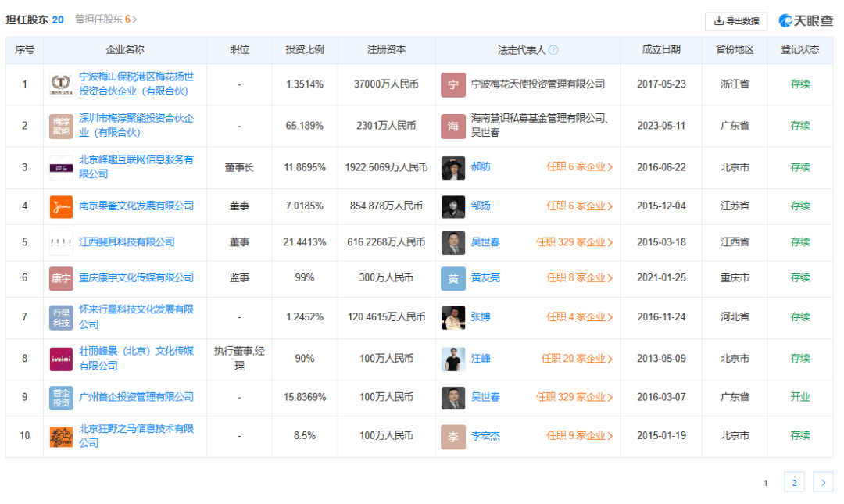Select the 担任股东 20 tab
This screenshot has height=504, width=844.
34,20
